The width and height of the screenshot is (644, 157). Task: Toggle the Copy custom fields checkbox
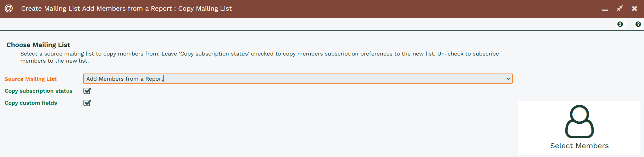(87, 103)
